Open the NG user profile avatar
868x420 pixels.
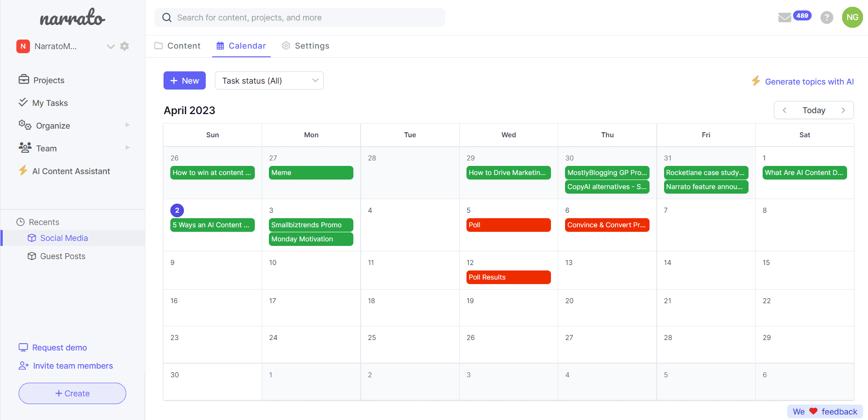click(852, 17)
